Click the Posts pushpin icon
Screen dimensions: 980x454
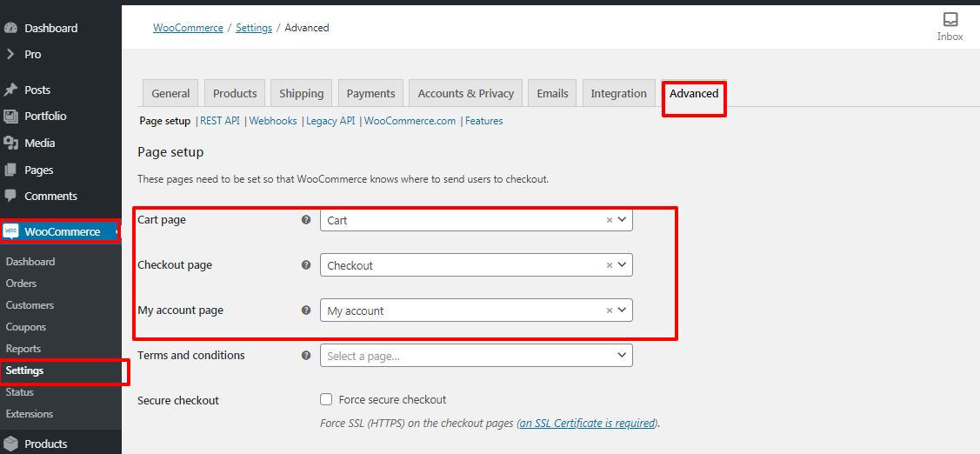[x=10, y=90]
